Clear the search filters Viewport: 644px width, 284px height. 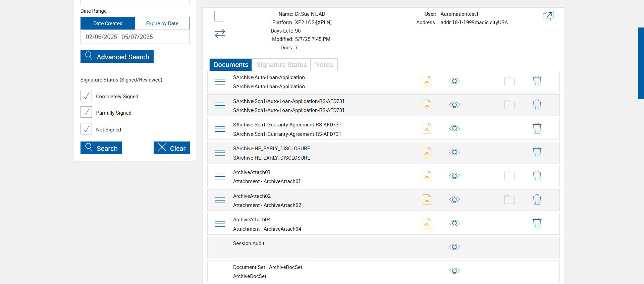(x=172, y=148)
